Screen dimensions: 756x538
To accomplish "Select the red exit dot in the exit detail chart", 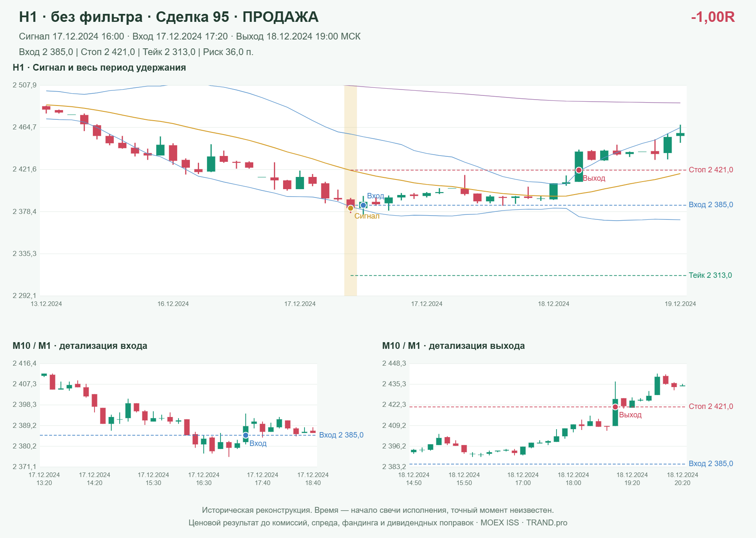I will coord(615,407).
